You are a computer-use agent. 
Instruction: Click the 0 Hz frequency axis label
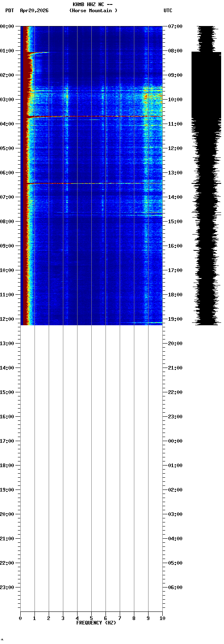(20, 618)
